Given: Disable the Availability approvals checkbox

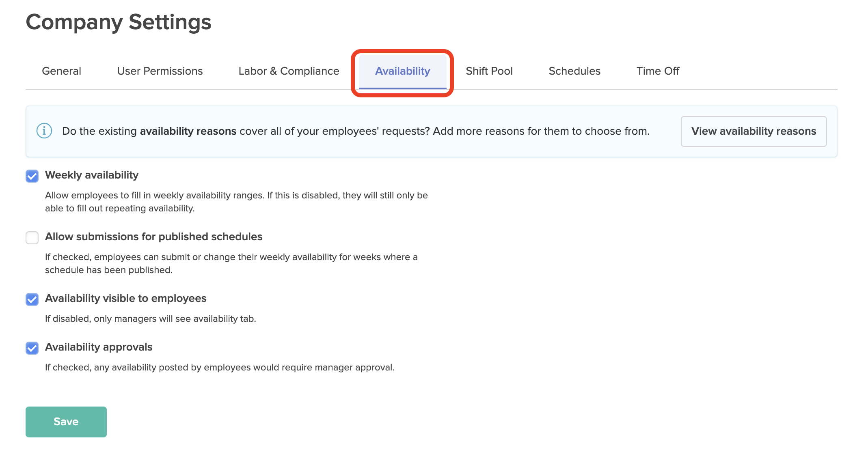Looking at the screenshot, I should [x=32, y=348].
